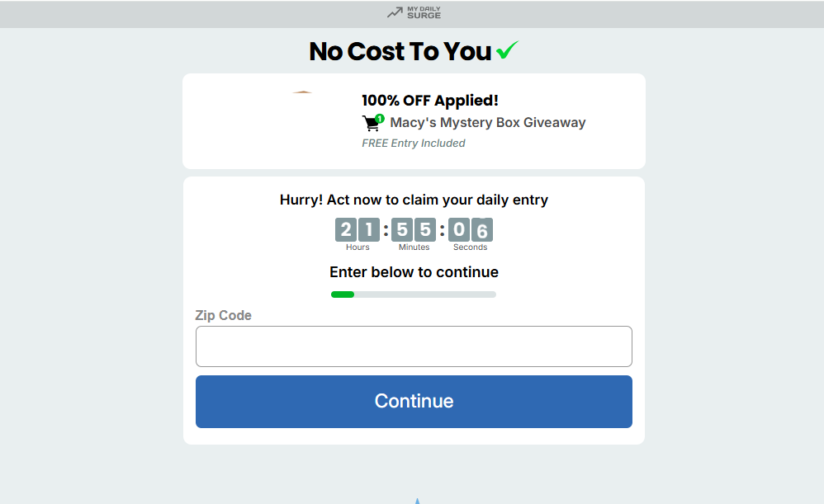Click the "Hurry! Act now" message
Viewport: 824px width, 504px height.
(414, 200)
